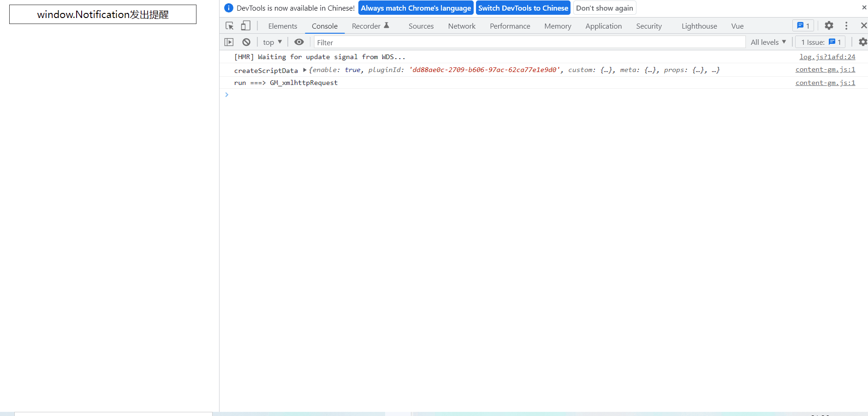Open the Application tab
Image resolution: width=868 pixels, height=416 pixels.
[604, 26]
